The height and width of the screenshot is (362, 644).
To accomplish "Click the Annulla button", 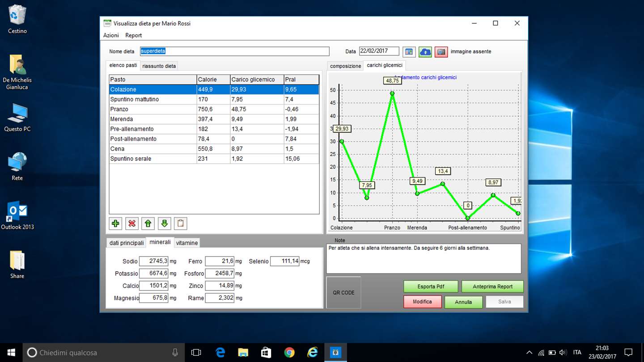I will pyautogui.click(x=463, y=302).
